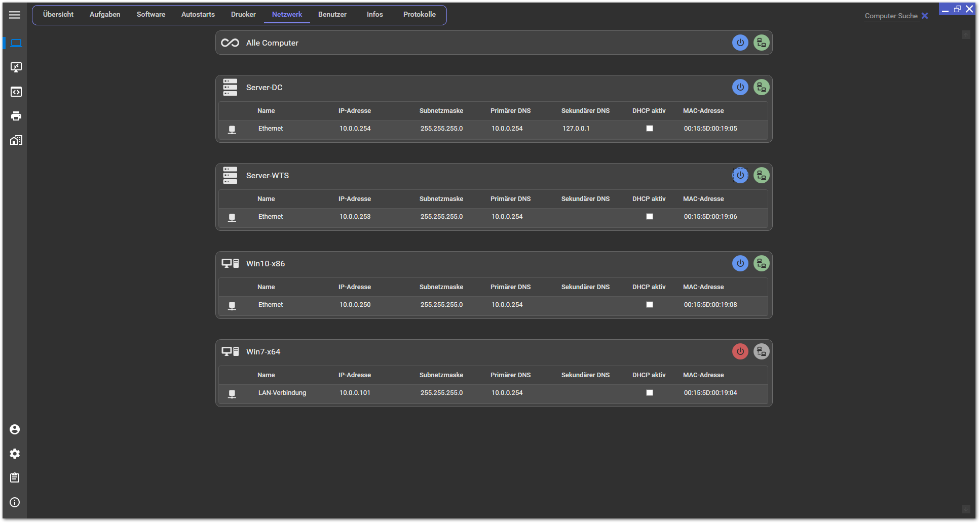The width and height of the screenshot is (980, 523).
Task: Select the computers laptop sidebar icon
Action: (x=16, y=43)
